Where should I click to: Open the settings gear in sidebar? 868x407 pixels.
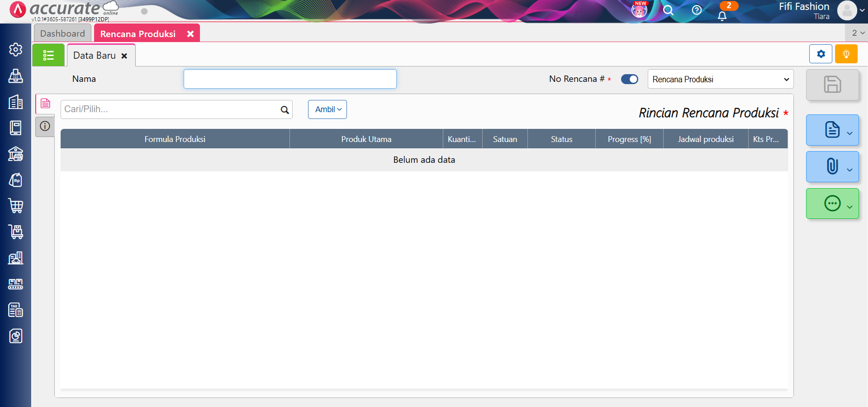click(x=16, y=50)
